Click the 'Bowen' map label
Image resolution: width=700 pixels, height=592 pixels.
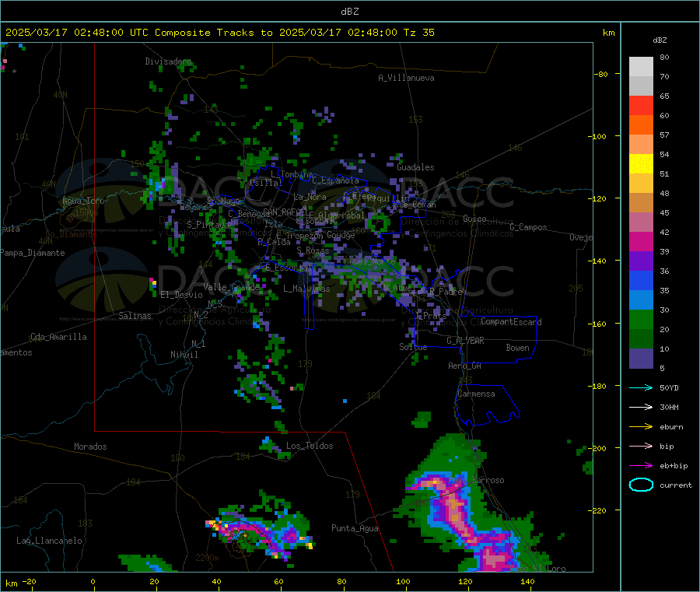click(517, 348)
